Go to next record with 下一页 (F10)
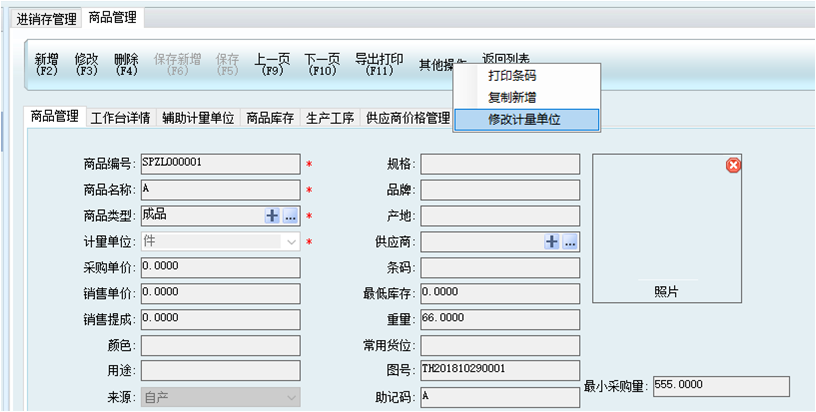 click(x=322, y=65)
